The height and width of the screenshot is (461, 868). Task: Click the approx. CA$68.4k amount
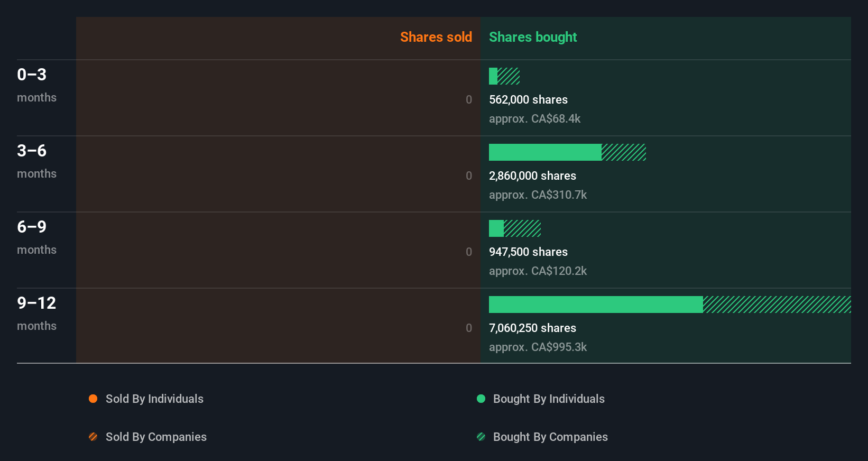[x=534, y=118]
